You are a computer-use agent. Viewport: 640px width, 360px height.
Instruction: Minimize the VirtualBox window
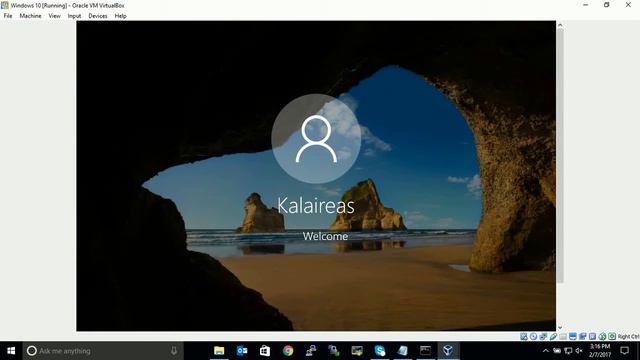(x=586, y=5)
